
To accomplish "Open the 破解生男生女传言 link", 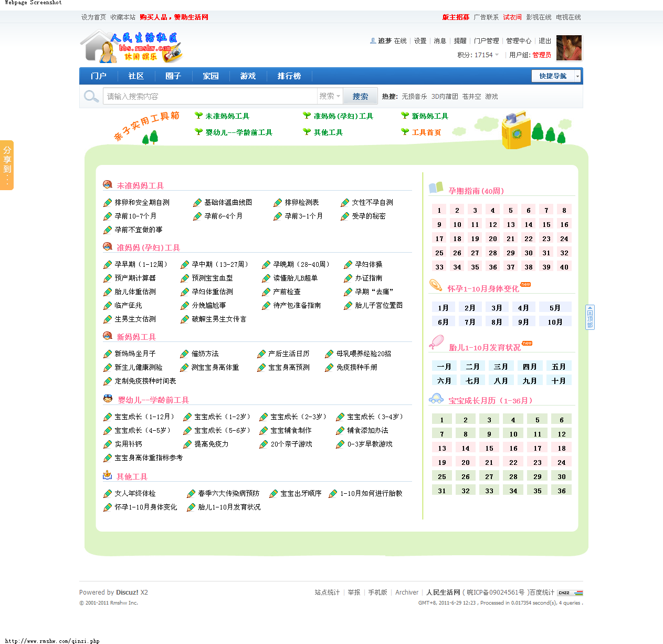I will click(219, 319).
